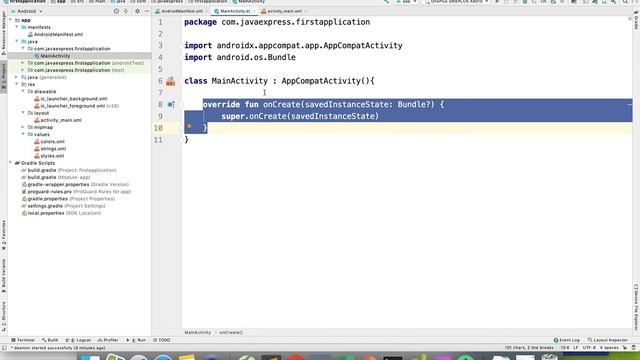
Task: Open the Logcat tool window tab
Action: [x=78, y=340]
